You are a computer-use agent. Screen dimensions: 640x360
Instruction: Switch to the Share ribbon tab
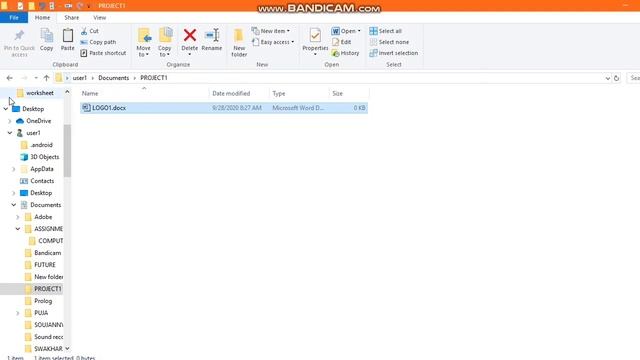(71, 18)
